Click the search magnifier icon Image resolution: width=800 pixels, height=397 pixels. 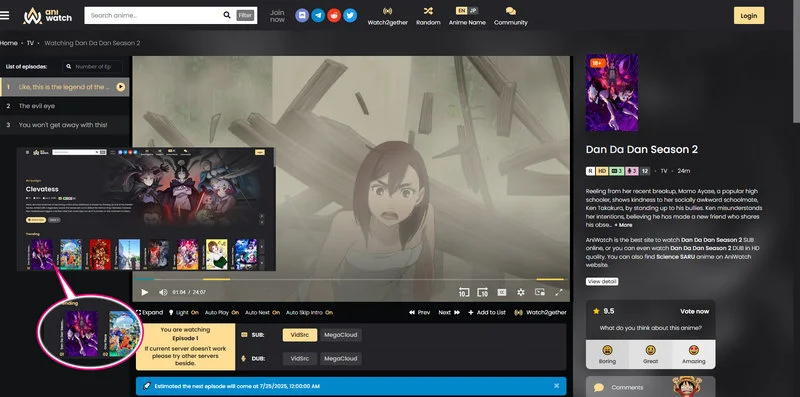[x=227, y=15]
